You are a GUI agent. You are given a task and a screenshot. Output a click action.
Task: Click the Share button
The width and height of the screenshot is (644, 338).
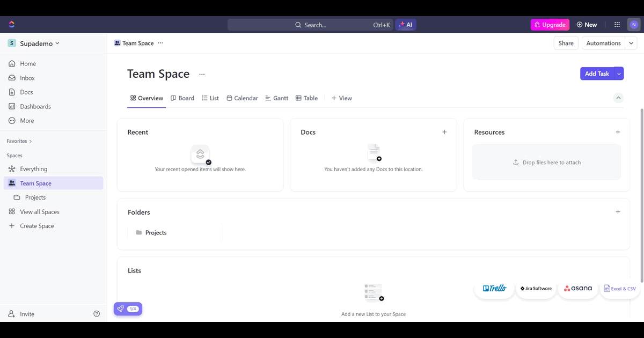click(566, 43)
